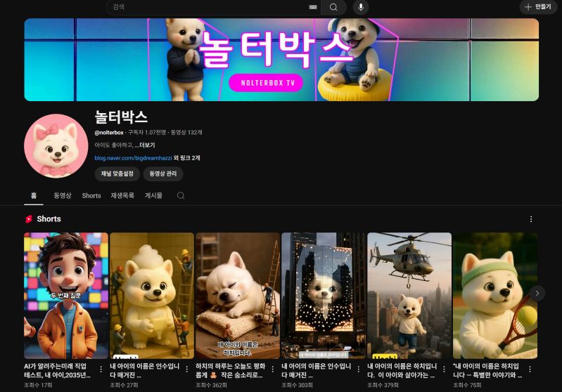Click the 구독자 1.07천명 subscriber count
The height and width of the screenshot is (392, 562).
tap(147, 133)
